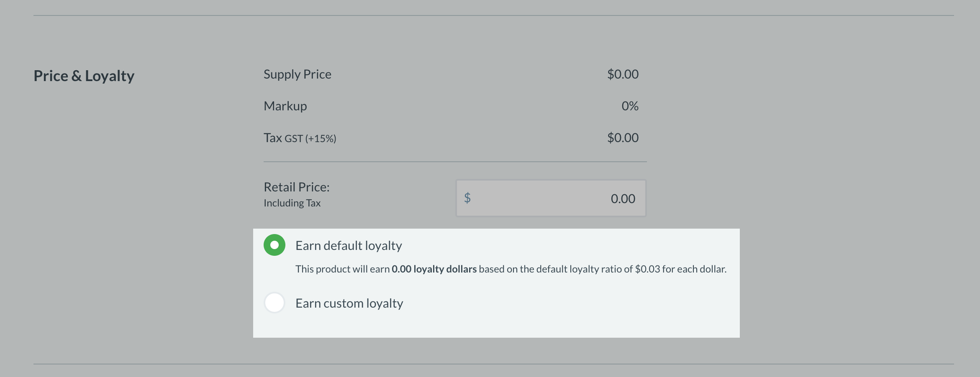
Task: Click "This product will earn" description text
Action: pyautogui.click(x=342, y=269)
